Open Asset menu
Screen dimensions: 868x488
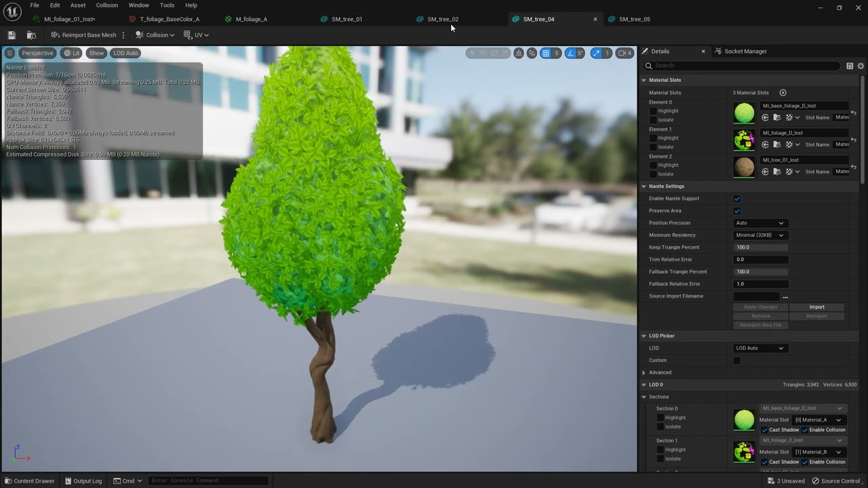(x=78, y=5)
